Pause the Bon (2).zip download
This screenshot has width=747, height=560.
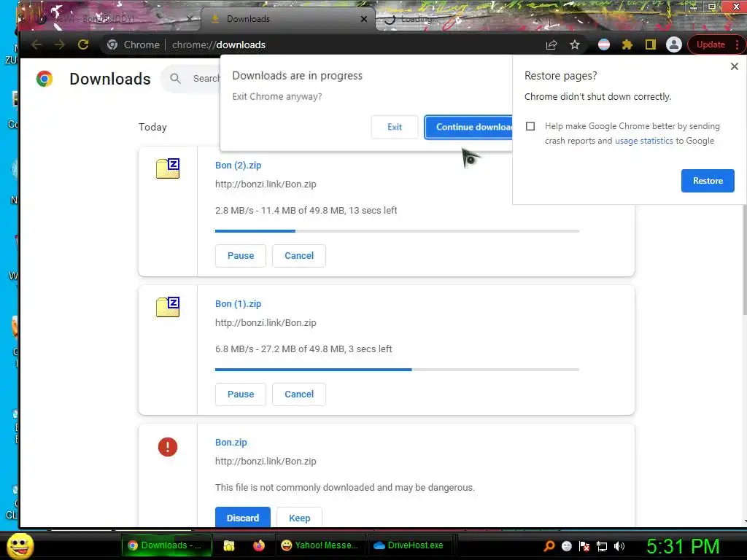241,256
